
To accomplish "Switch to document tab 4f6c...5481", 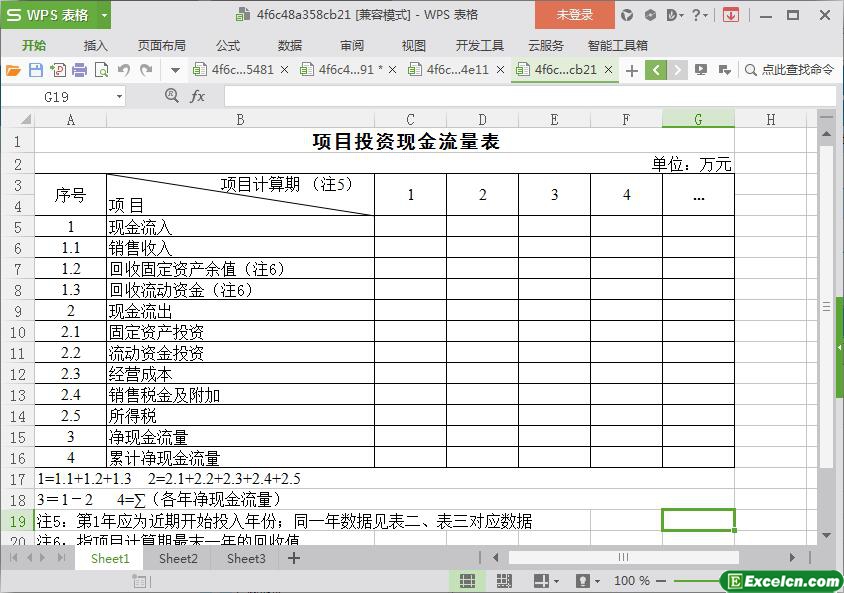I will [242, 69].
